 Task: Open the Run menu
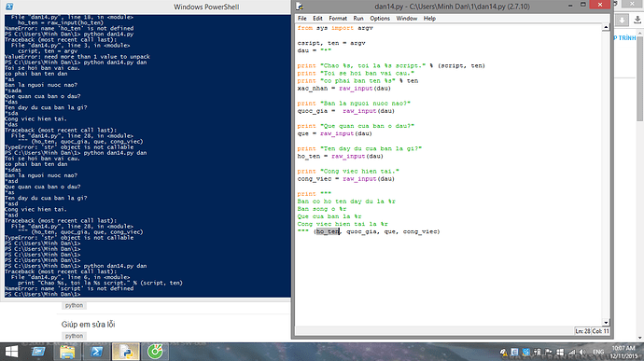tap(358, 19)
